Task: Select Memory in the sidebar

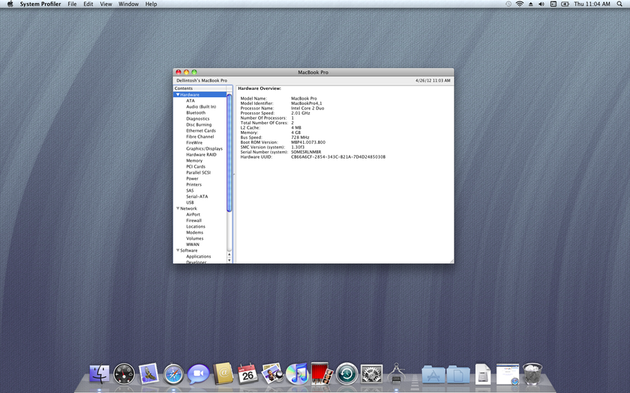Action: point(194,161)
